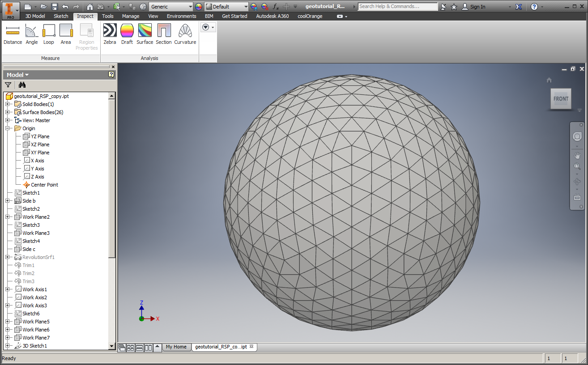Open the Generic material dropdown
588x365 pixels.
(191, 6)
